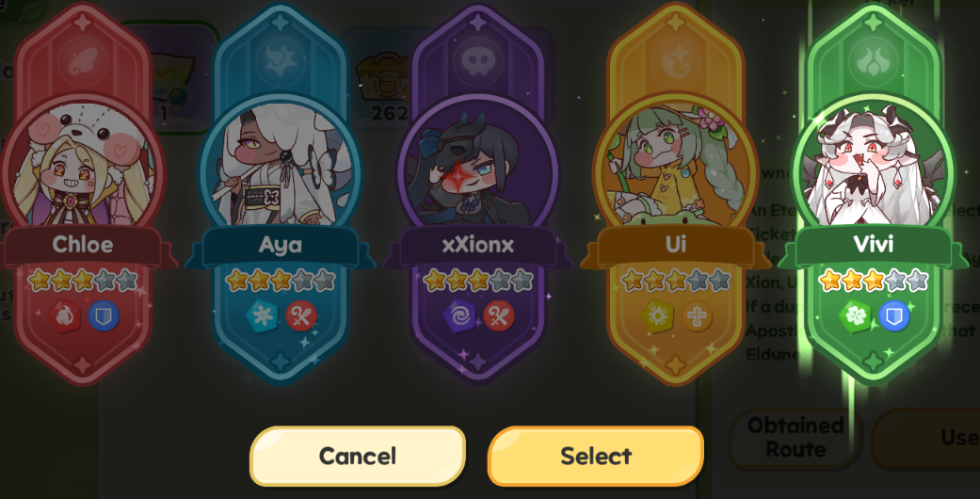The height and width of the screenshot is (499, 980).
Task: Click Ui's yellow sun element icon
Action: (x=657, y=315)
